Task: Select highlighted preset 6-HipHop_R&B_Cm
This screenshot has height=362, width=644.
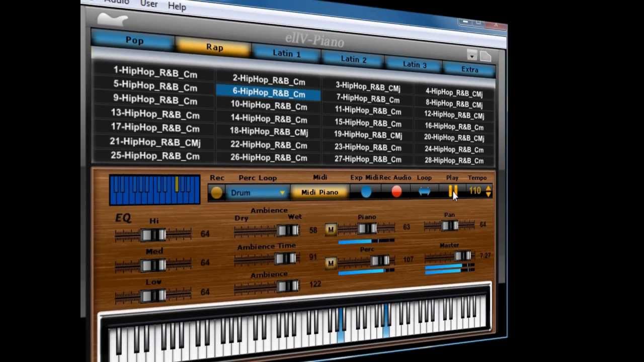Action: click(x=269, y=93)
